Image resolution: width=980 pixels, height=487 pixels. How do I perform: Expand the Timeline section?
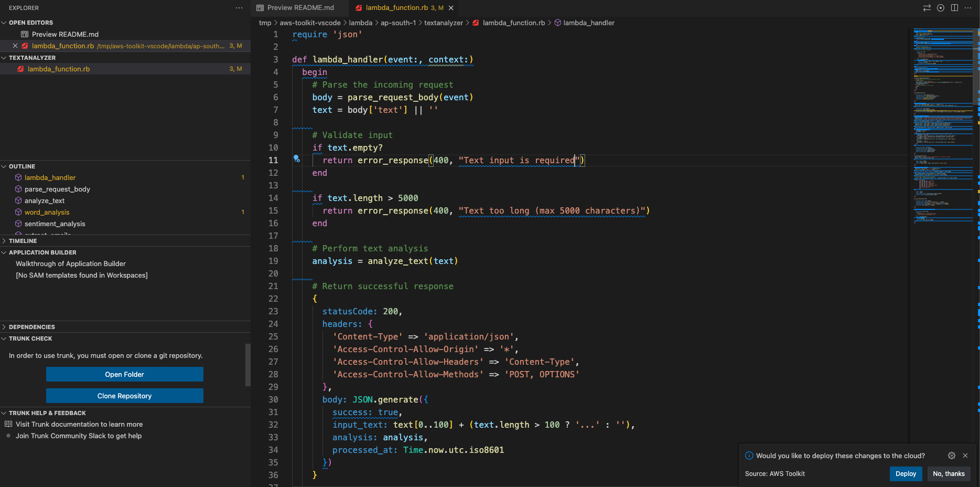[4, 241]
